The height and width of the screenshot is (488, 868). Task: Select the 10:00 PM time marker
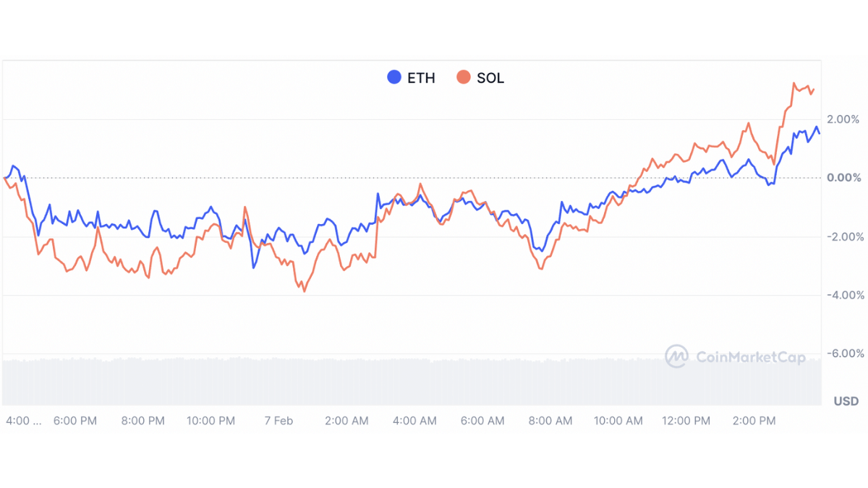click(210, 421)
